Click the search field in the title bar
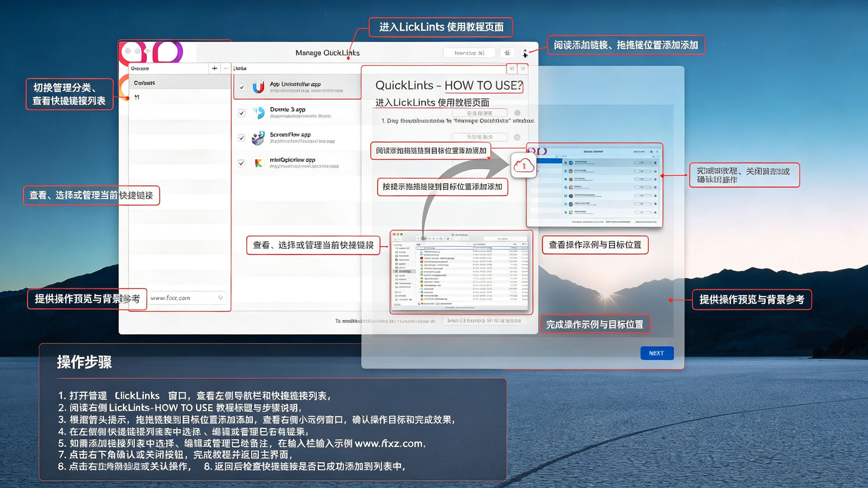 click(x=469, y=53)
